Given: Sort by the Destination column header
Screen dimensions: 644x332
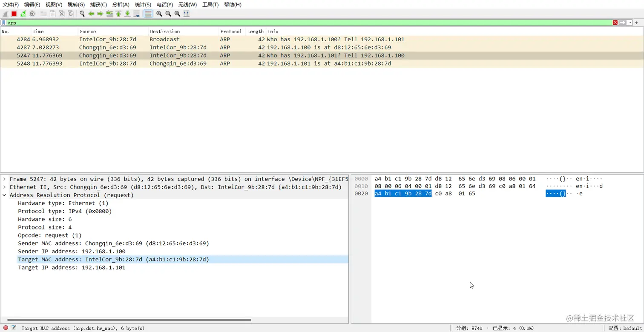Looking at the screenshot, I should coord(183,31).
